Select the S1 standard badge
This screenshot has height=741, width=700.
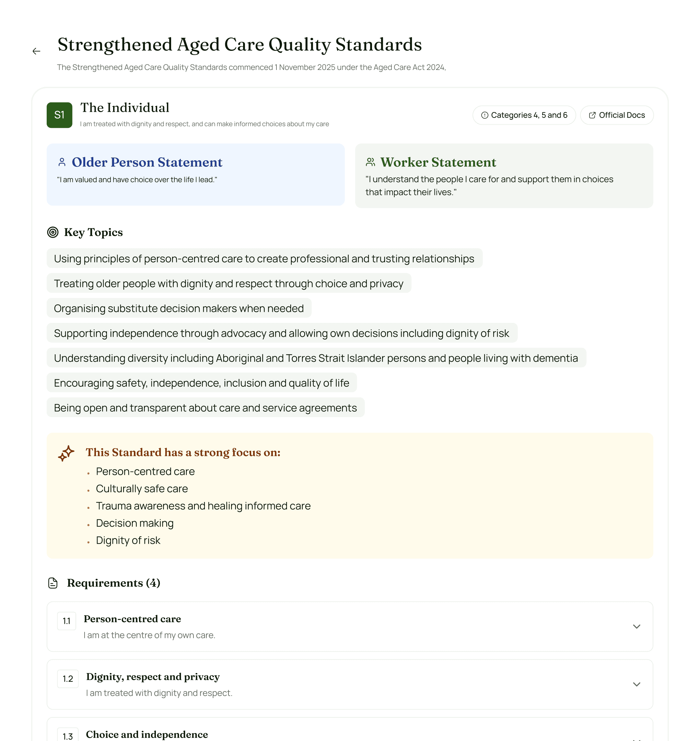pyautogui.click(x=59, y=115)
